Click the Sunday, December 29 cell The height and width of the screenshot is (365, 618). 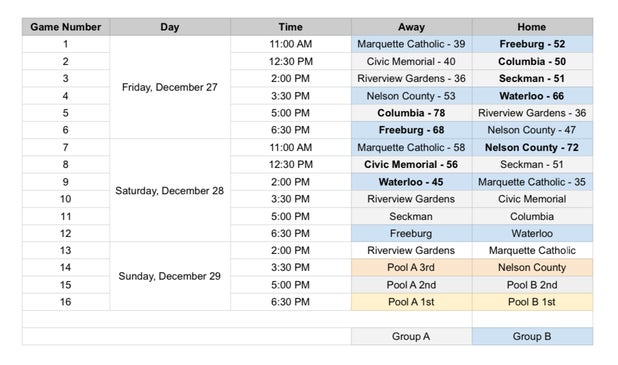coord(170,276)
